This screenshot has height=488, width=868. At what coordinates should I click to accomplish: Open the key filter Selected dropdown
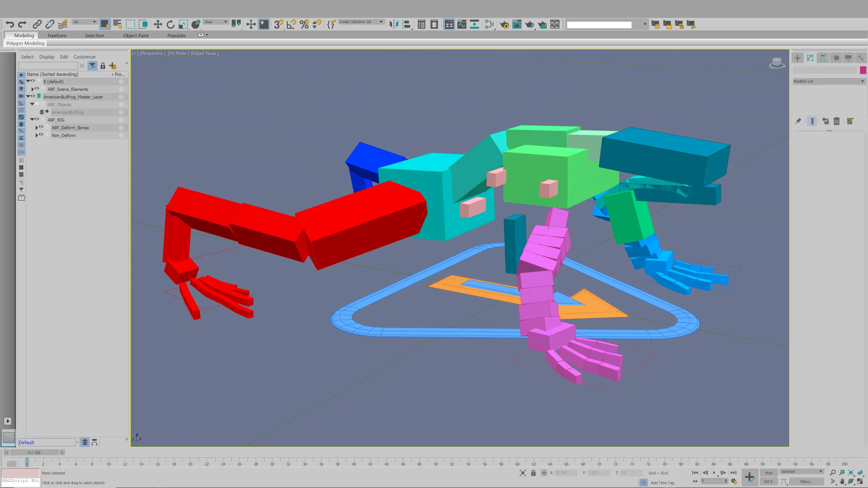802,471
